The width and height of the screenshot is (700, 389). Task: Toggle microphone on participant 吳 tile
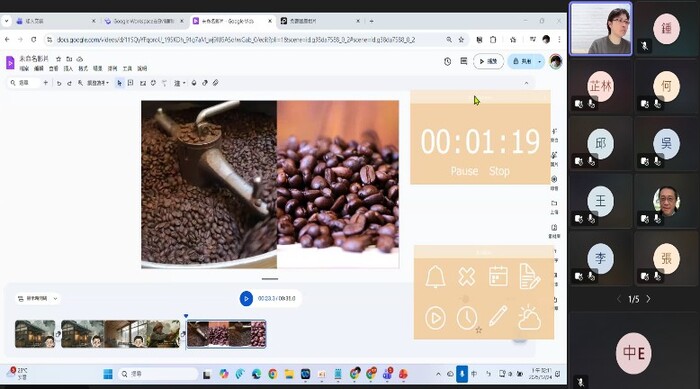657,161
